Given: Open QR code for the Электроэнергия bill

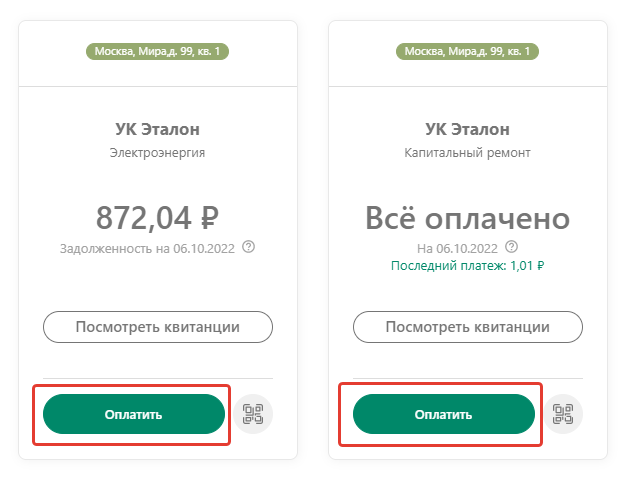Looking at the screenshot, I should [253, 414].
